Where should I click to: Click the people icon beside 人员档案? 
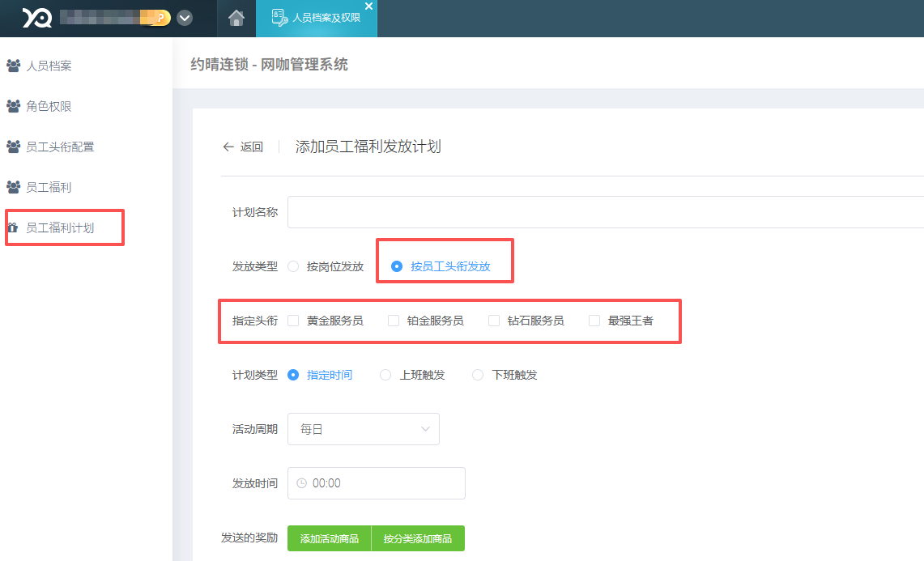coord(13,66)
